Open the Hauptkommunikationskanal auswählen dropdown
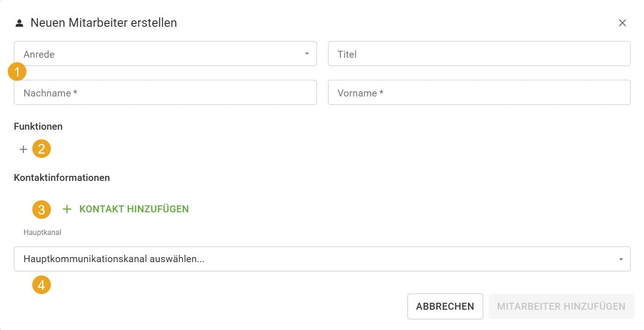 [x=322, y=258]
